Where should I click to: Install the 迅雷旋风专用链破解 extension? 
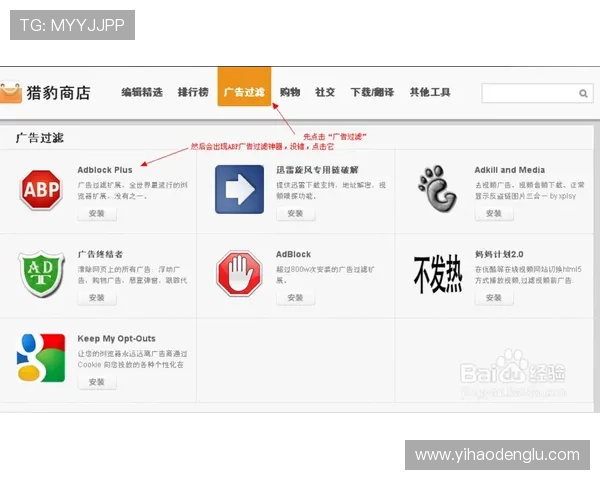(295, 214)
